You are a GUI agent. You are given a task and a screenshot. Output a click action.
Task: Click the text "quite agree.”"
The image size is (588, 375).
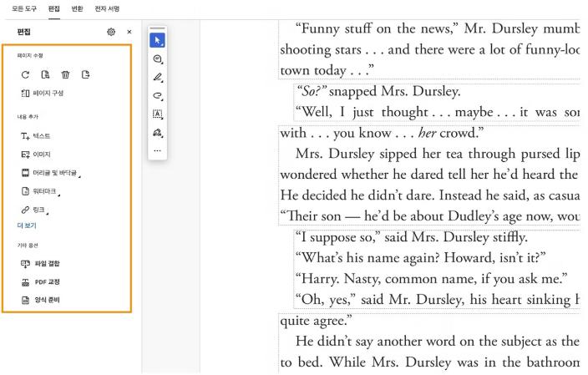click(x=316, y=321)
